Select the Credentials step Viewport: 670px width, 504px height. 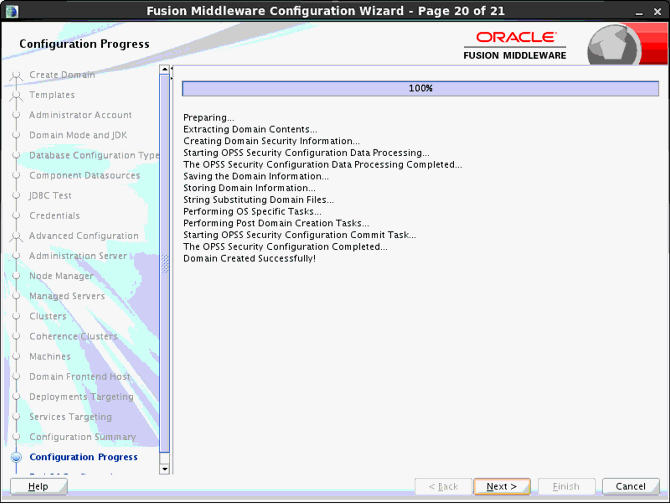click(x=54, y=215)
